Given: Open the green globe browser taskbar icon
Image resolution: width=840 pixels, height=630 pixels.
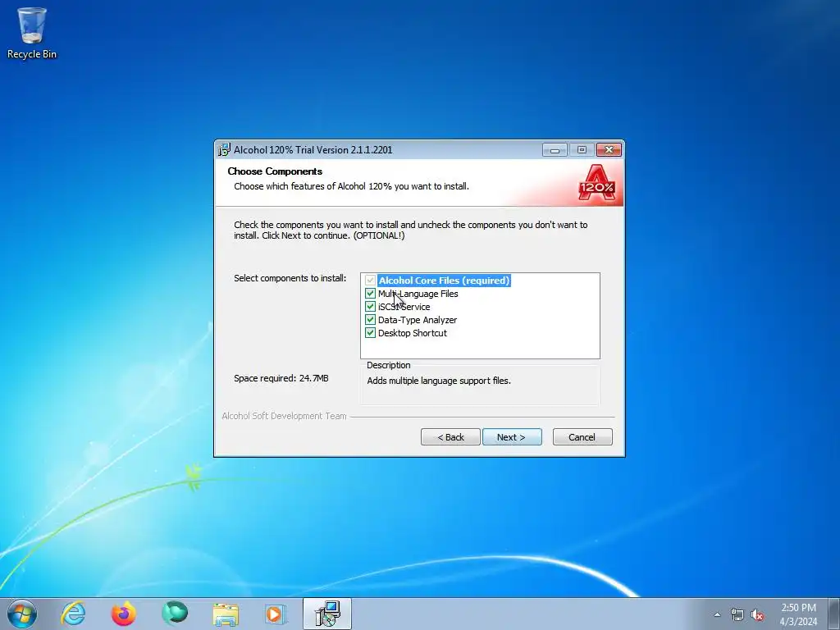Looking at the screenshot, I should pos(175,614).
